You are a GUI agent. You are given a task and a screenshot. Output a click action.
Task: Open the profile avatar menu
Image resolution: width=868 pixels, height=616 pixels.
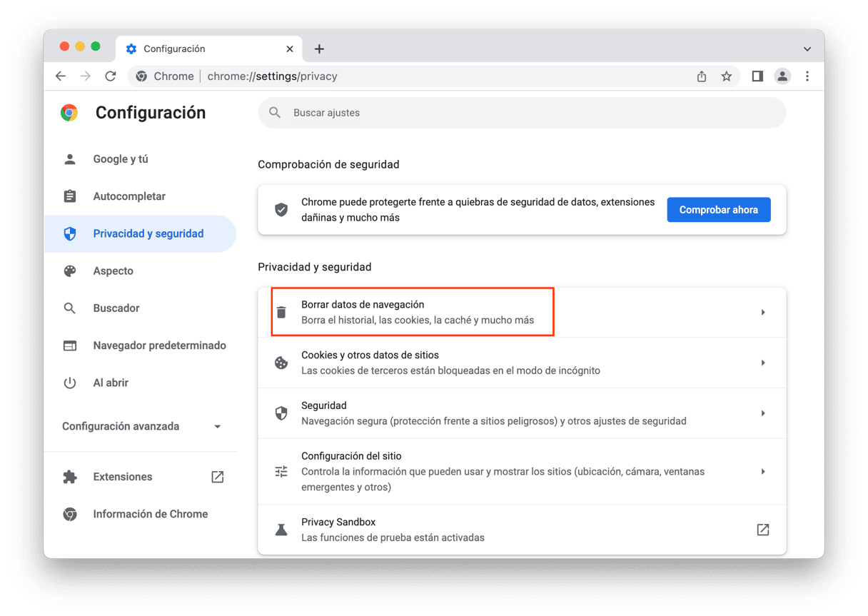782,76
